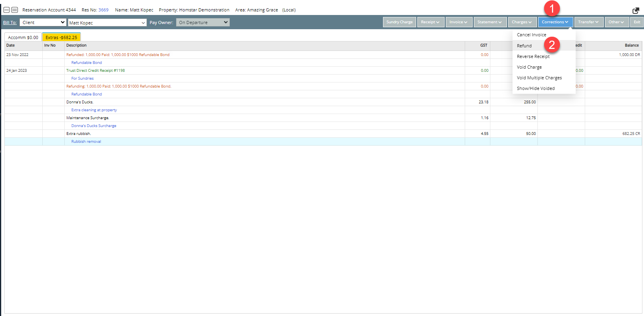The width and height of the screenshot is (644, 316).
Task: Expand the Transfer menu
Action: (x=588, y=22)
